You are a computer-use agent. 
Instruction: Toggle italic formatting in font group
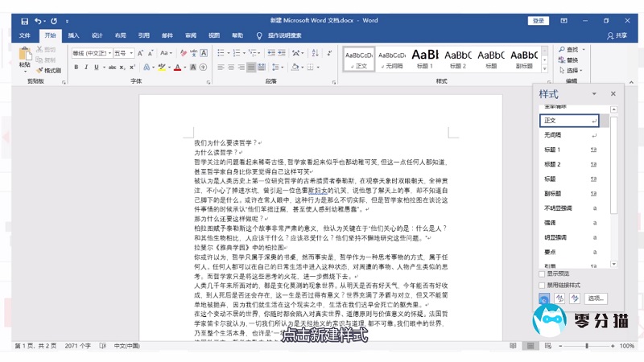pos(86,68)
